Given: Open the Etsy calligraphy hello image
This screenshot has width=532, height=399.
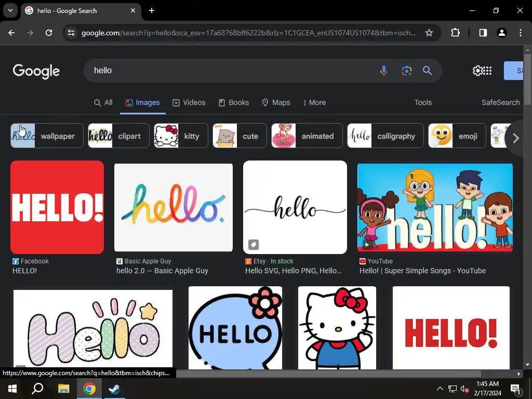Looking at the screenshot, I should point(295,207).
